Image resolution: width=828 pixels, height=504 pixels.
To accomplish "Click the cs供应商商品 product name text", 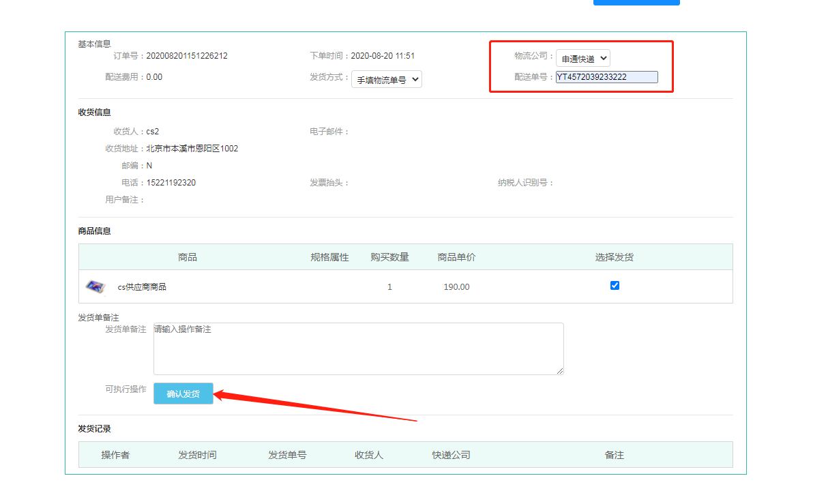I will 142,287.
